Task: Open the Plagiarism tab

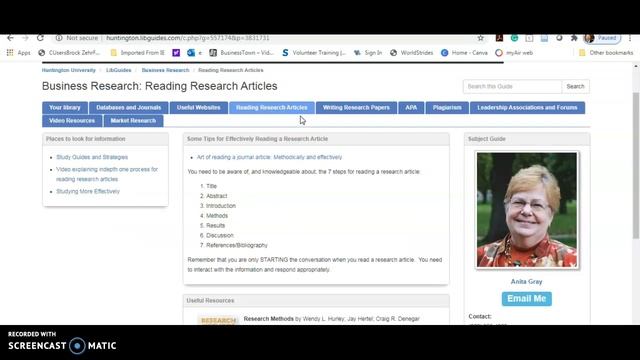Action: point(447,108)
